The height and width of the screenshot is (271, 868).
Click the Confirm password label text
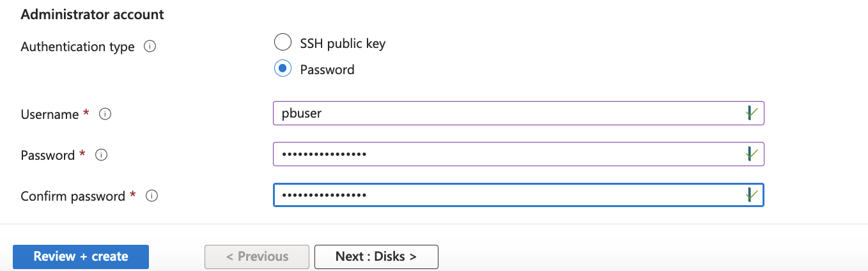pos(73,196)
